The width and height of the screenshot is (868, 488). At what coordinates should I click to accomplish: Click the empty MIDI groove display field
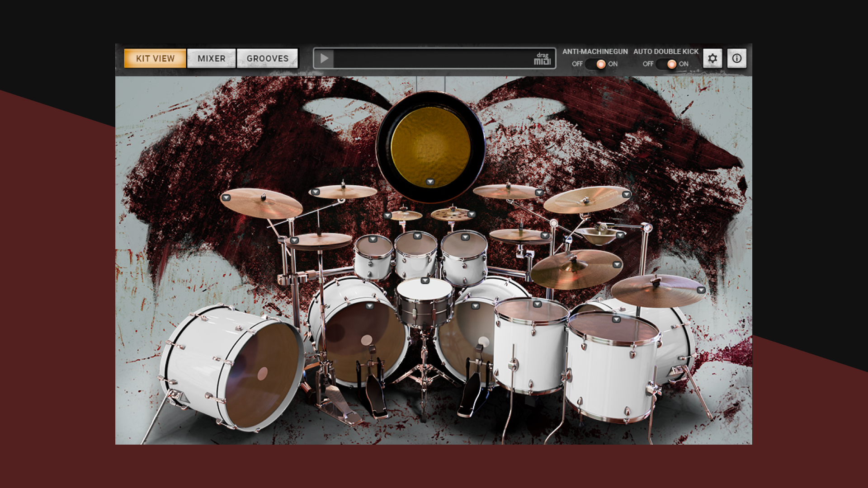point(432,59)
